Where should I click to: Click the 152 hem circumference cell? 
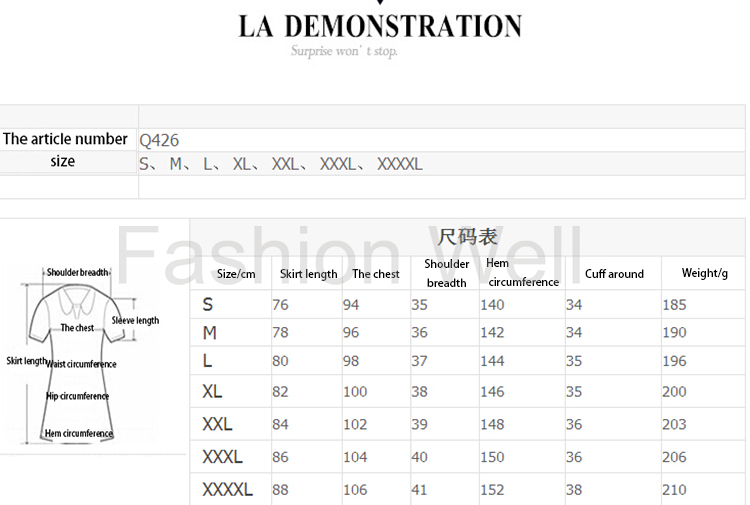point(492,490)
